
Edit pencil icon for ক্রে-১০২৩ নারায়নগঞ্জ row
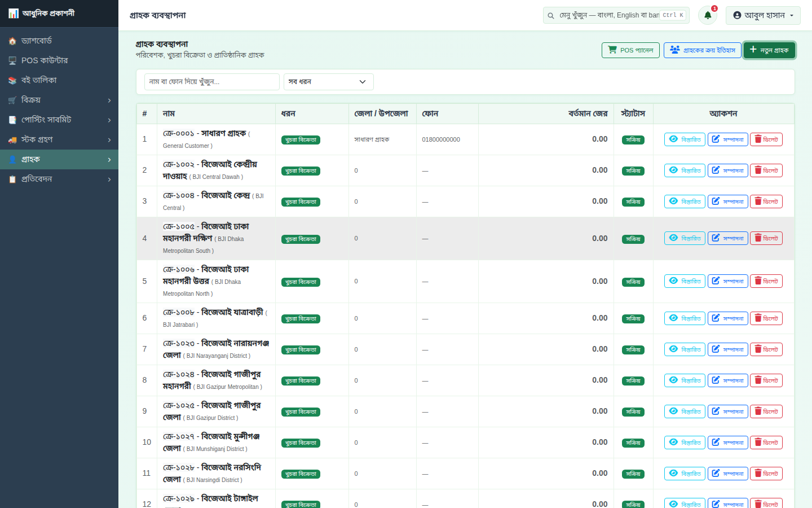click(716, 349)
